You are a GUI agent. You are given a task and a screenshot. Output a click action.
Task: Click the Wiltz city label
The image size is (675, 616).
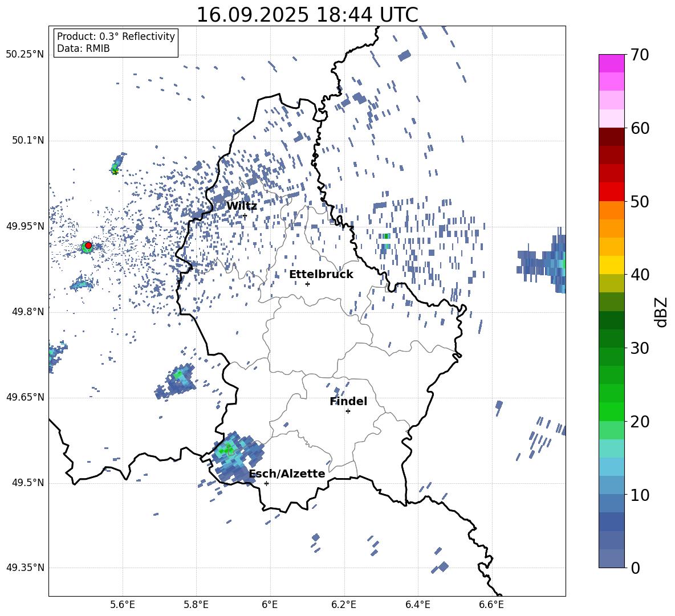coord(242,206)
